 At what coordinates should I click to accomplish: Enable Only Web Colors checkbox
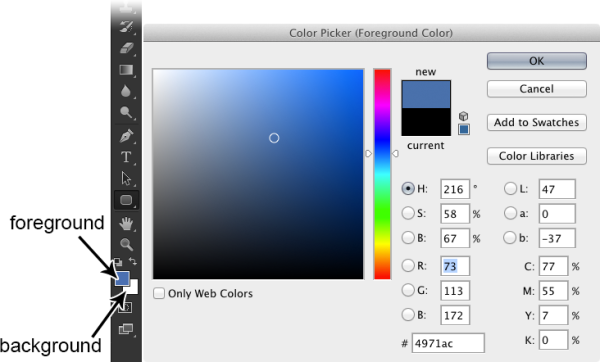159,294
